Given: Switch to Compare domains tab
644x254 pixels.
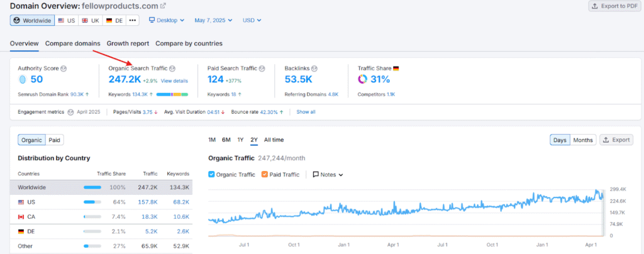Looking at the screenshot, I should [73, 43].
